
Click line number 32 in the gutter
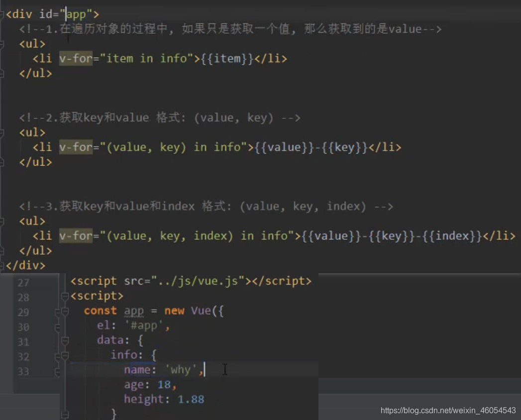(23, 356)
